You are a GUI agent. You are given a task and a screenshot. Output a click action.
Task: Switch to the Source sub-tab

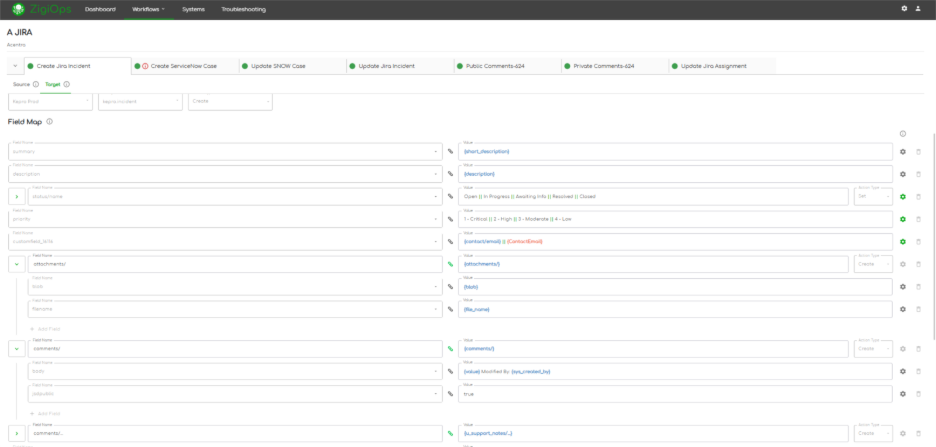click(x=21, y=84)
